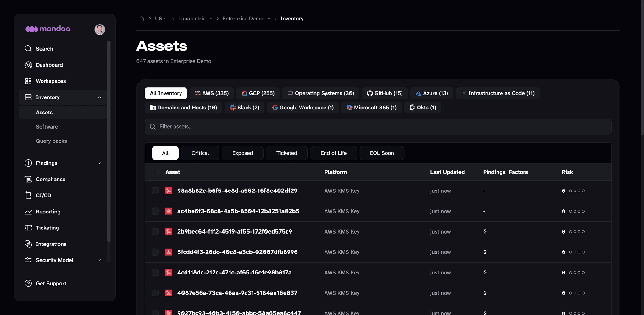Image resolution: width=644 pixels, height=315 pixels.
Task: Click the user avatar picture
Action: tap(100, 29)
